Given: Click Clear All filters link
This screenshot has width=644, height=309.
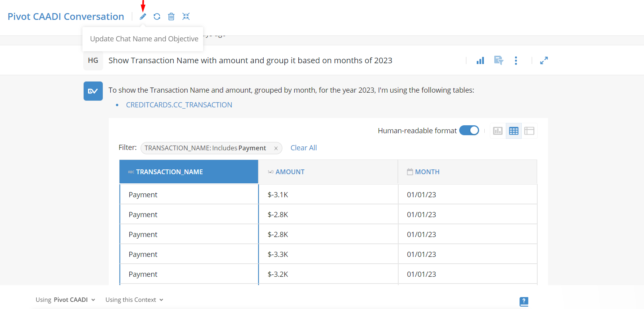Looking at the screenshot, I should point(303,148).
